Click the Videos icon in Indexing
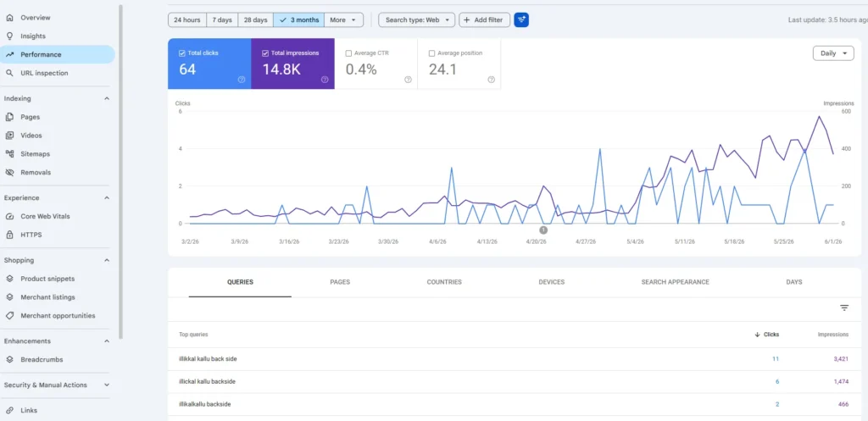The height and width of the screenshot is (421, 868). click(9, 136)
